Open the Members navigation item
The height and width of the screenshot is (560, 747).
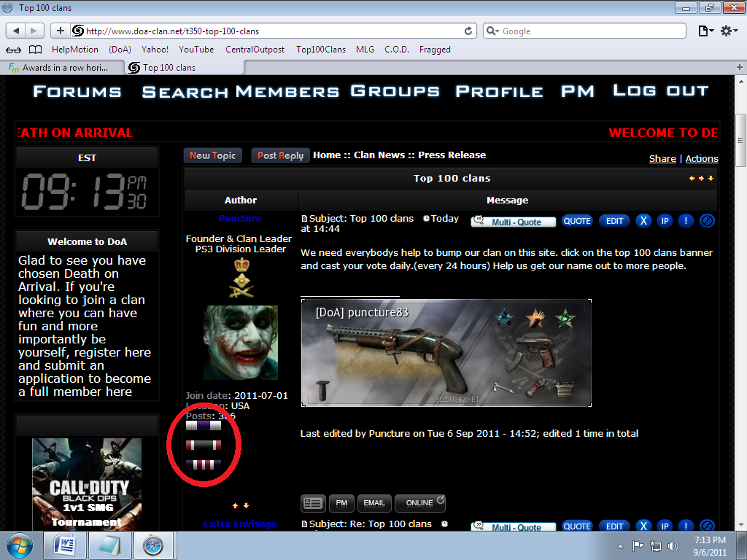[x=287, y=91]
